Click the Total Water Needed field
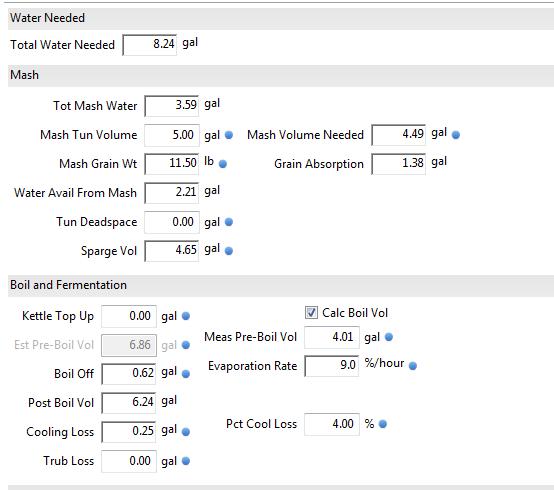 pyautogui.click(x=149, y=45)
